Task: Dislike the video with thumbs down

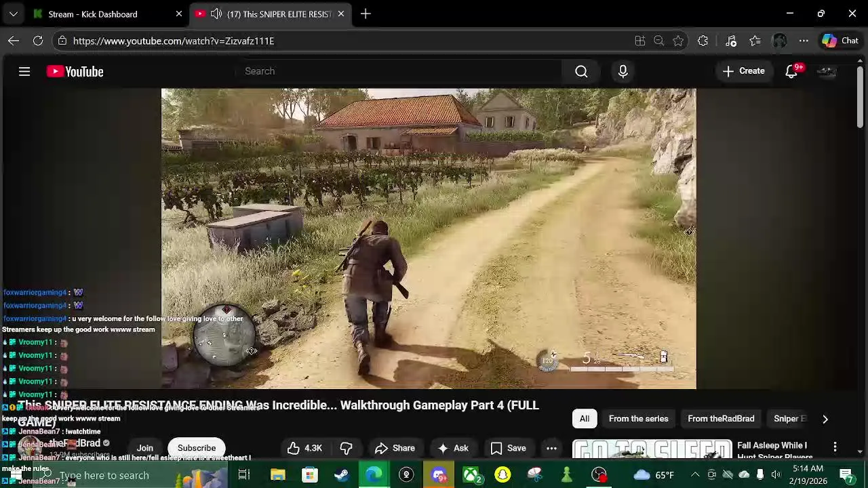Action: point(346,448)
